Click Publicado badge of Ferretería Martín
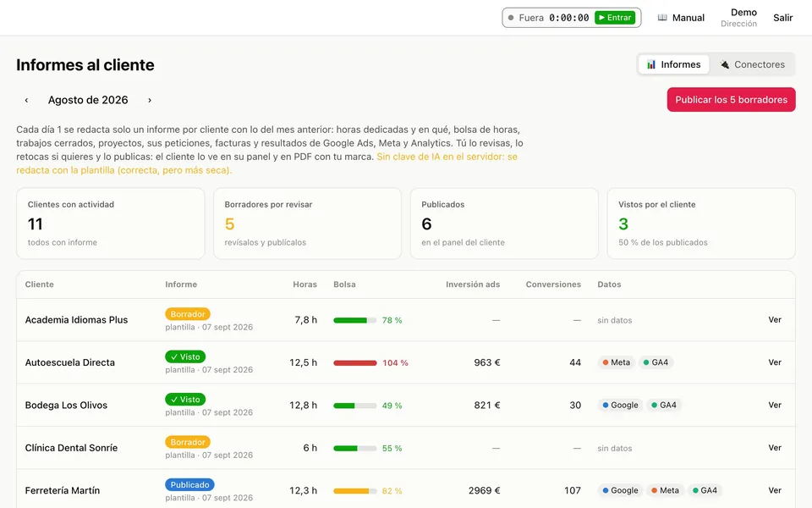Screen dimensions: 812x508 189,484
